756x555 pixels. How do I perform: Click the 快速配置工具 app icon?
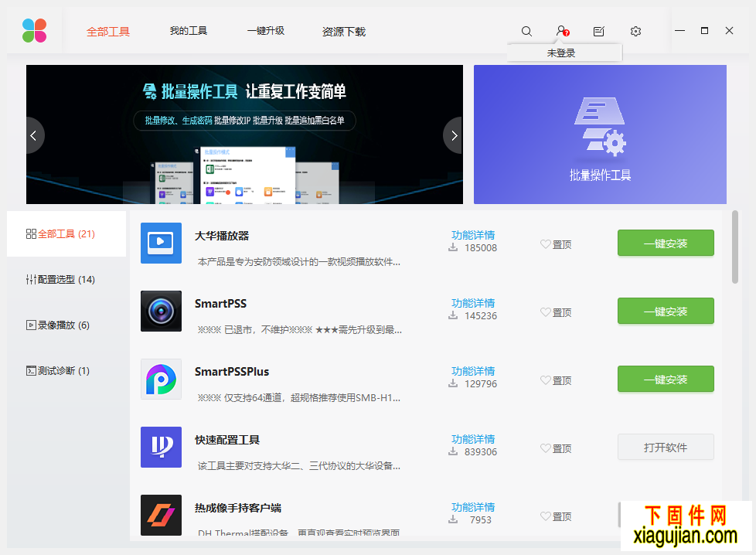pyautogui.click(x=161, y=447)
